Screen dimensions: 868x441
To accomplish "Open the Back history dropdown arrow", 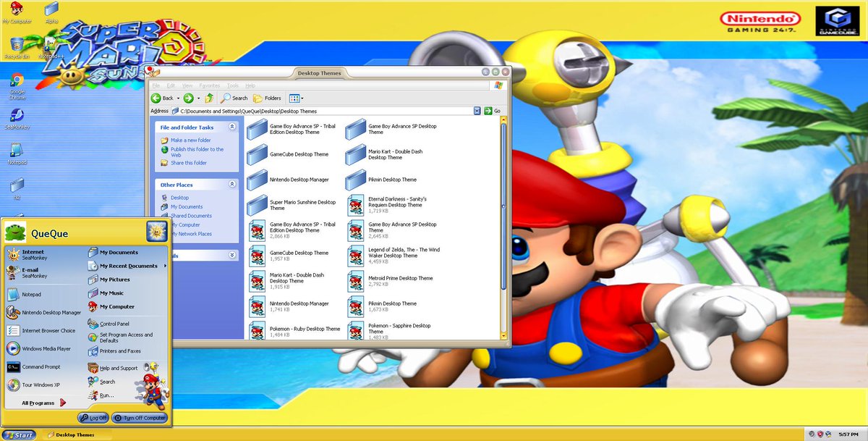I will pos(179,98).
